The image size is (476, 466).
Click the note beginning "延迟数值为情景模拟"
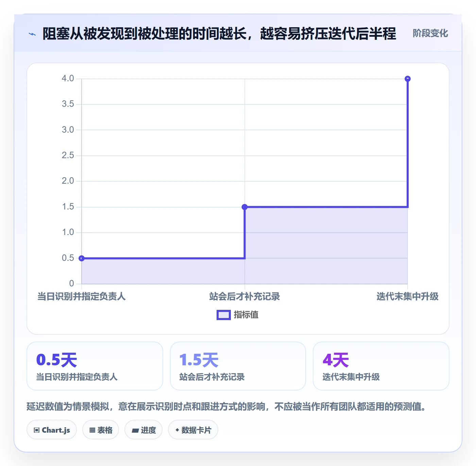[x=226, y=406]
